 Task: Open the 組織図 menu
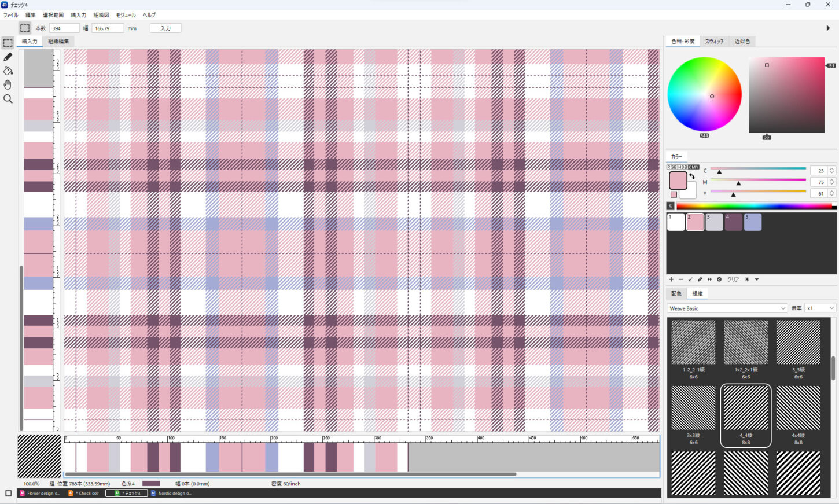pos(101,15)
